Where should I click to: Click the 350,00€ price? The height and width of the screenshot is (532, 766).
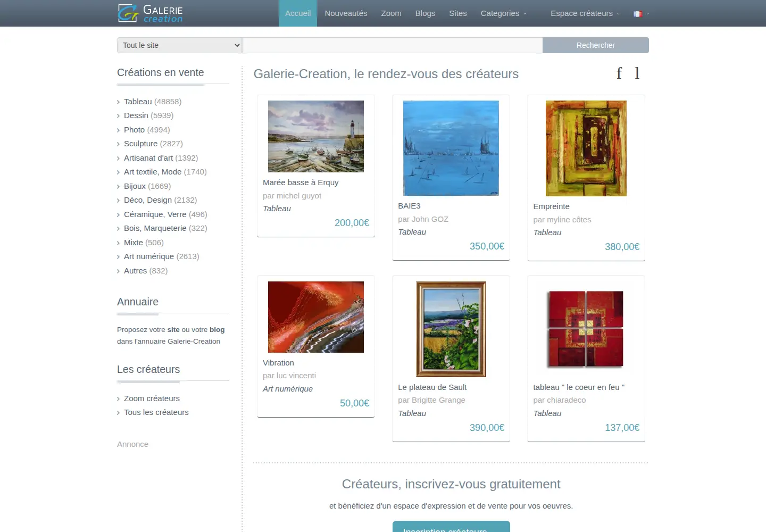(487, 246)
